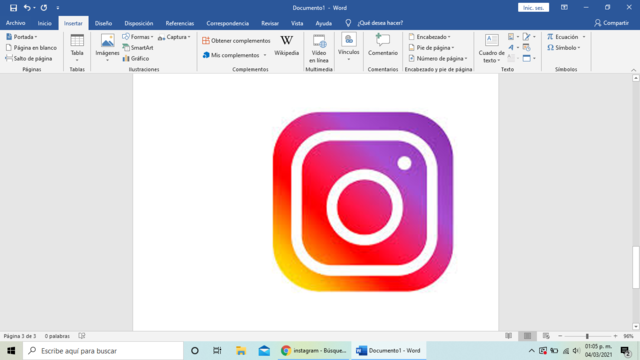Viewport: 640px width, 360px height.
Task: Open the notification center icon
Action: pos(625,351)
